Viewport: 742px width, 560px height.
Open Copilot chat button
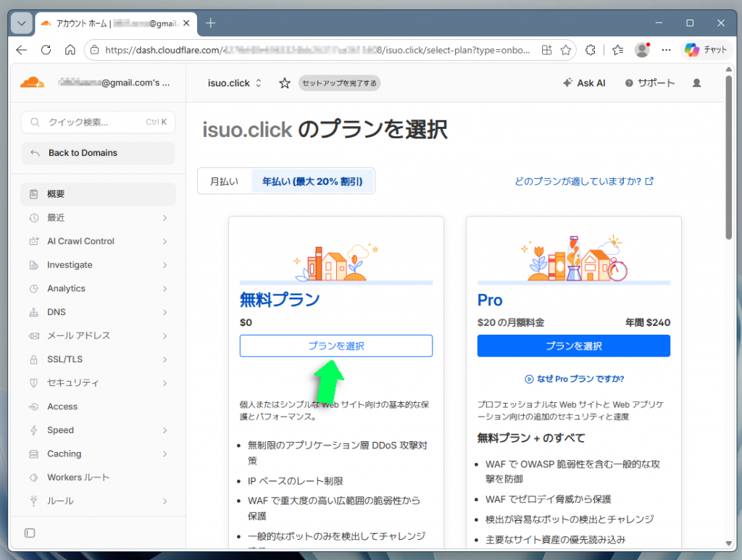[706, 50]
